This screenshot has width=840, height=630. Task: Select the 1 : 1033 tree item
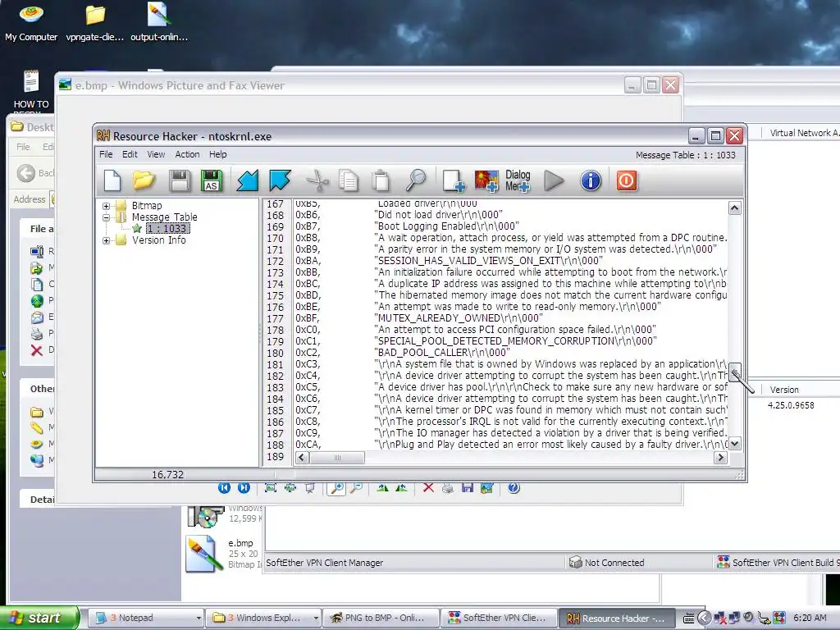click(167, 229)
